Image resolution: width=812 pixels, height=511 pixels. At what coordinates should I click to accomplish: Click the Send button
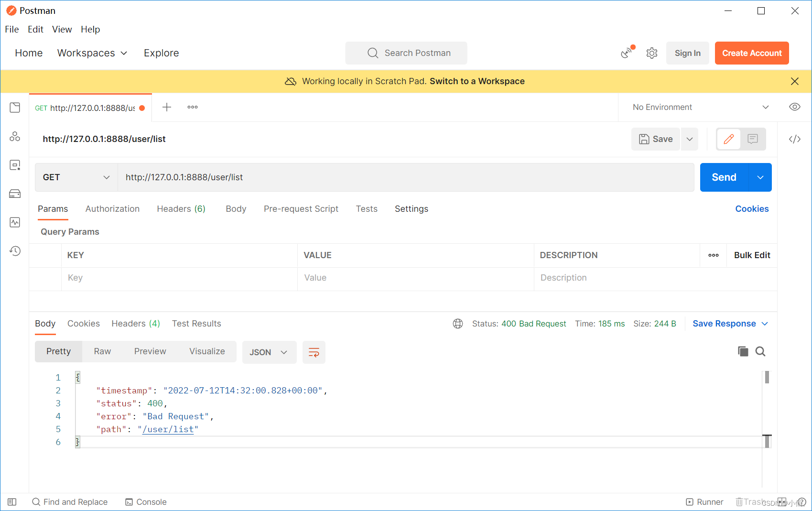pos(724,177)
